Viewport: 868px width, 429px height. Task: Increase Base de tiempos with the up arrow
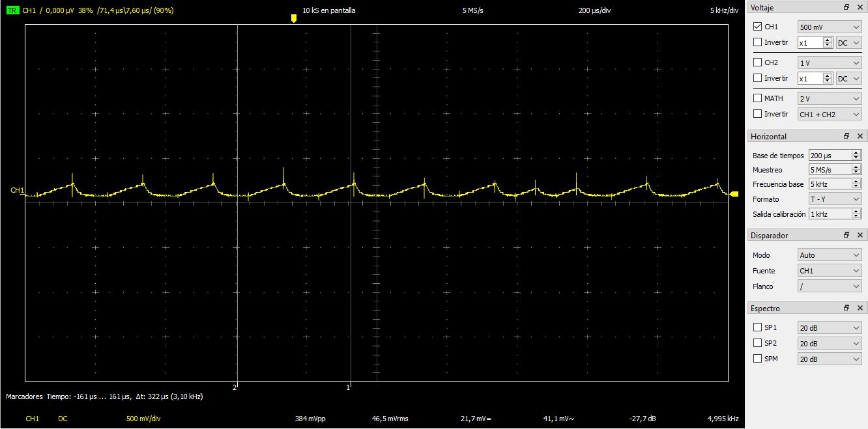coord(856,153)
